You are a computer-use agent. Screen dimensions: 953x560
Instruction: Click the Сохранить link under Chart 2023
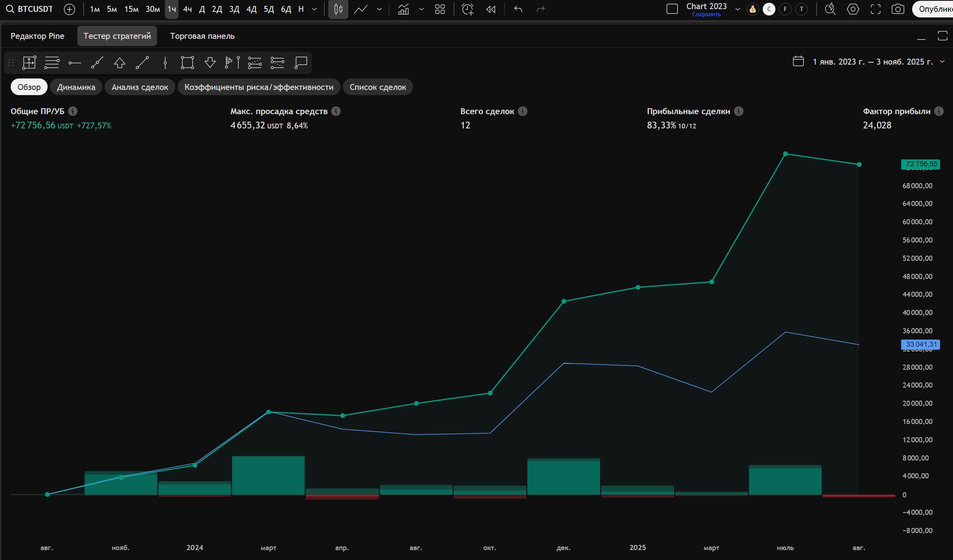pos(706,15)
